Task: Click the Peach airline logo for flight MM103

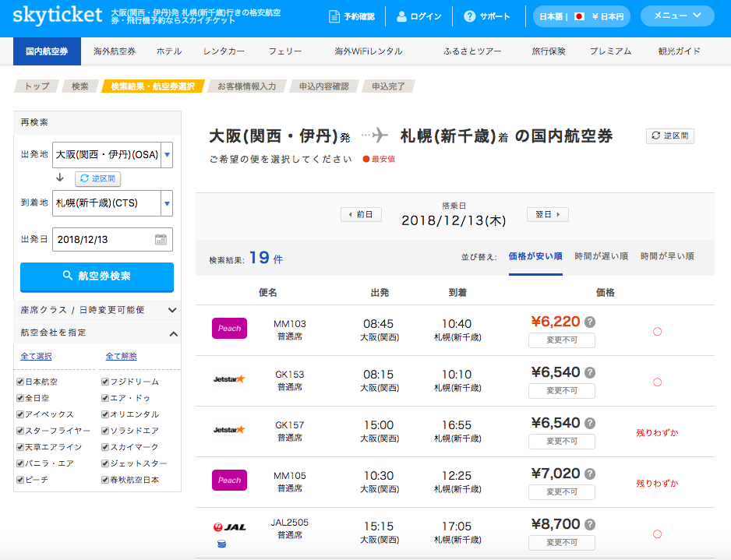Action: (229, 329)
